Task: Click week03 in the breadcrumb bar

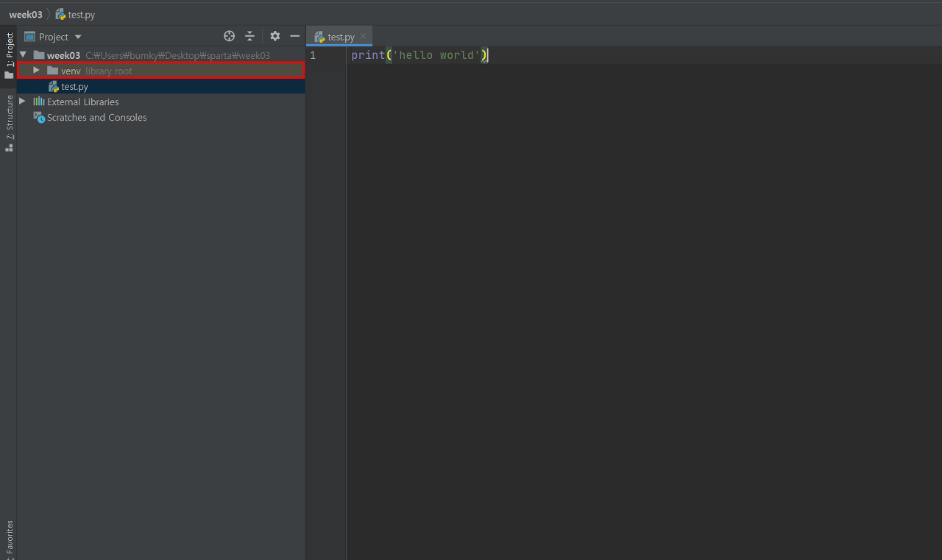Action: click(26, 15)
